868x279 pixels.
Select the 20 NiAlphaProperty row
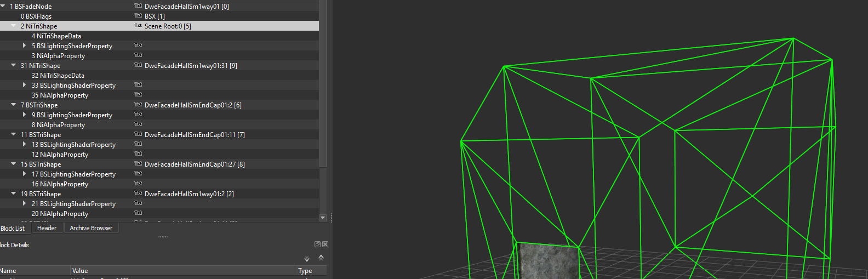pyautogui.click(x=159, y=213)
